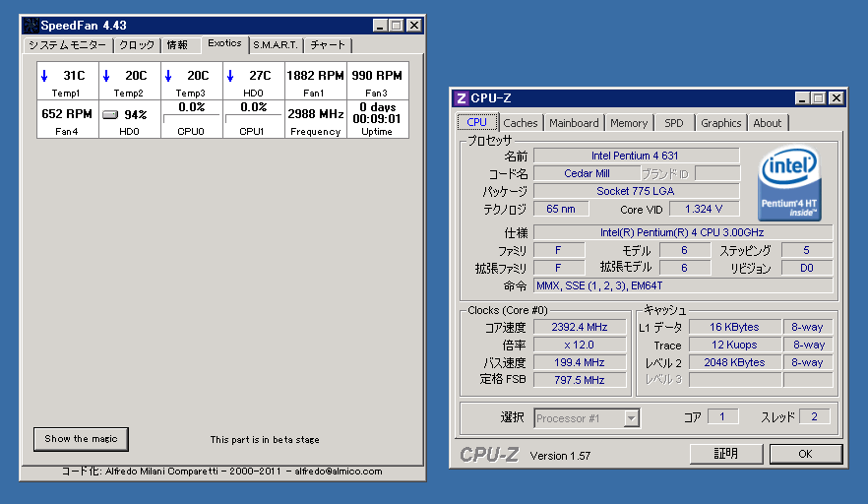
Task: Close the CPU-Z window
Action: [x=837, y=98]
